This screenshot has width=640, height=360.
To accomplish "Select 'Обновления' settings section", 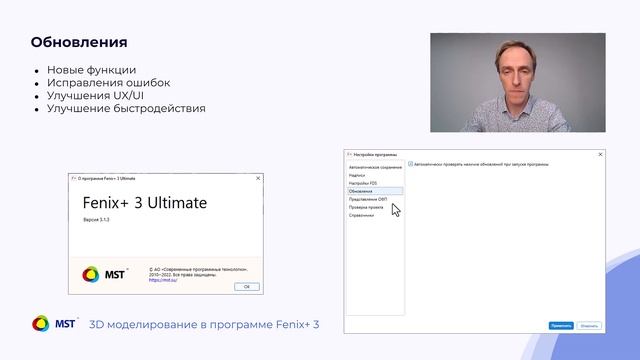I will [375, 191].
